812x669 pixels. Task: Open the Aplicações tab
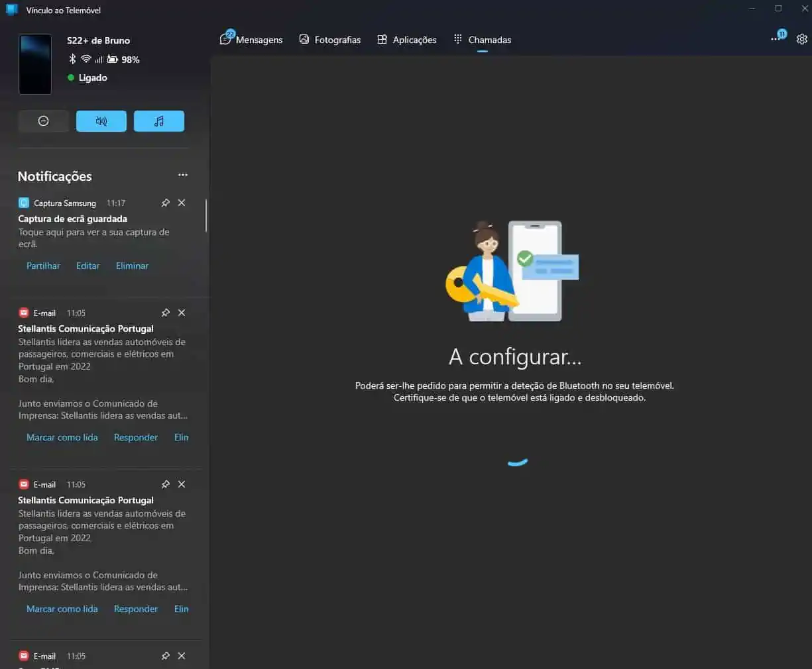click(x=407, y=40)
